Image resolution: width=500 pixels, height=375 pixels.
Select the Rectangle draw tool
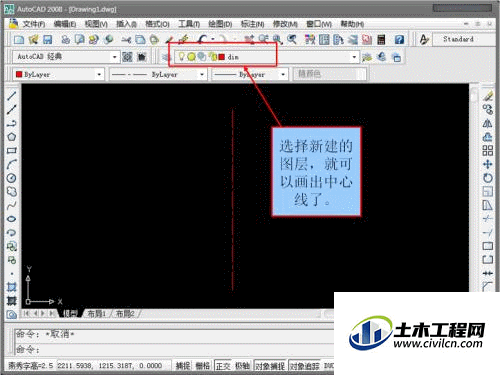click(x=12, y=150)
